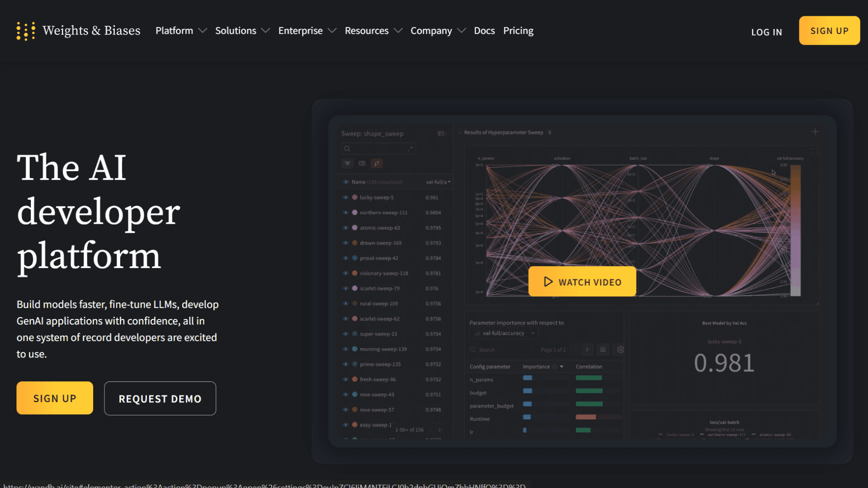
Task: Hide the proud-sweep-42 run with eye icon
Action: point(345,258)
